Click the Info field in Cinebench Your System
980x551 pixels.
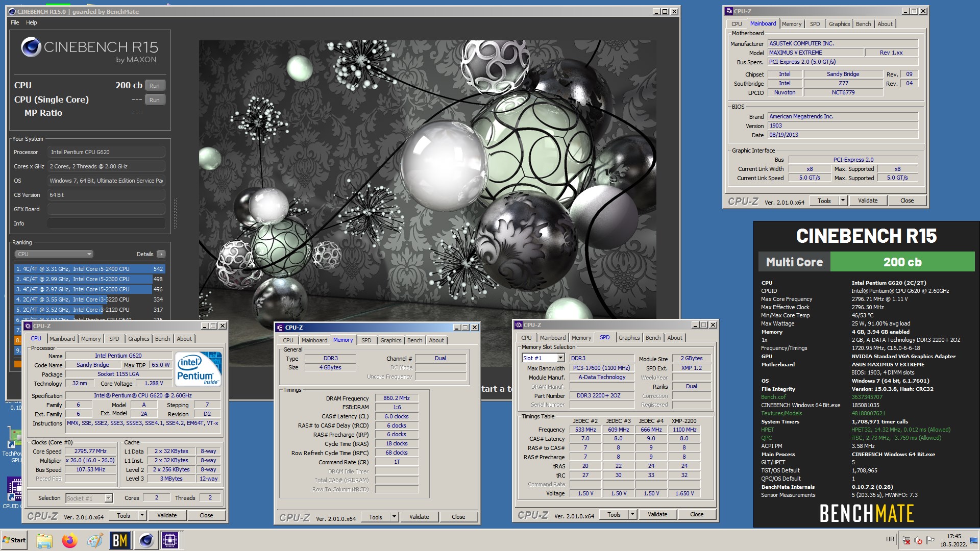click(106, 223)
